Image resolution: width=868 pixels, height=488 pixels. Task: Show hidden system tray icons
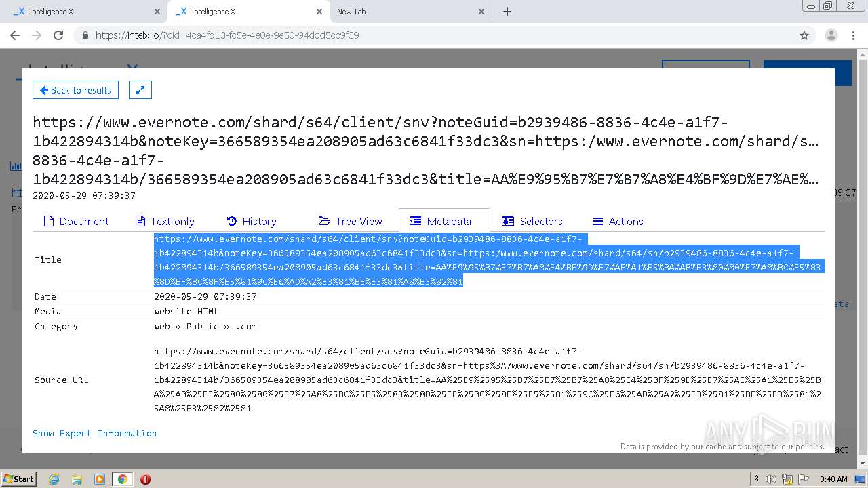755,479
